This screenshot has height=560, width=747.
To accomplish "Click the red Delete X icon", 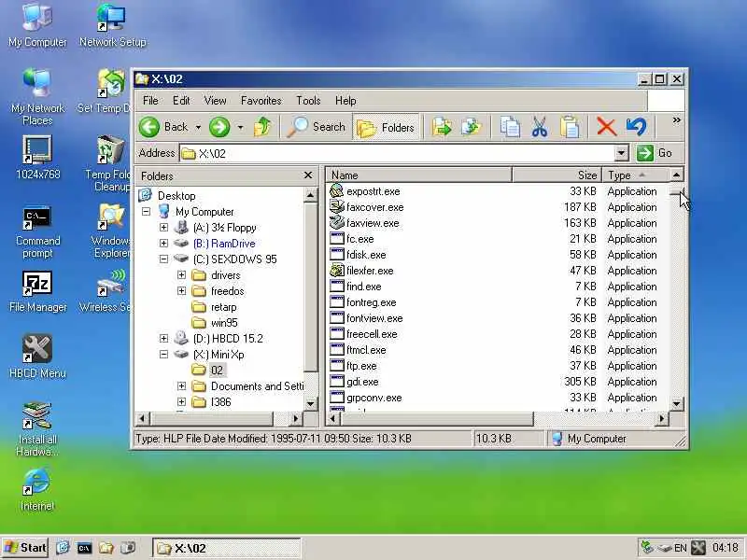I will (x=606, y=127).
